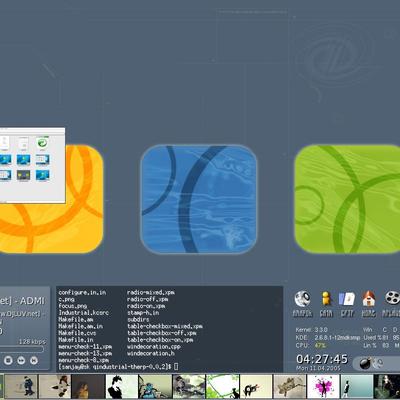400x400 pixels.
Task: Open the dark brown thumbnail with orange figure
Action: [x=88, y=386]
